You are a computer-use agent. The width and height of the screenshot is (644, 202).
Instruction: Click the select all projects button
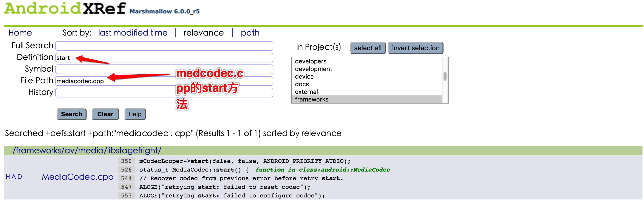368,48
